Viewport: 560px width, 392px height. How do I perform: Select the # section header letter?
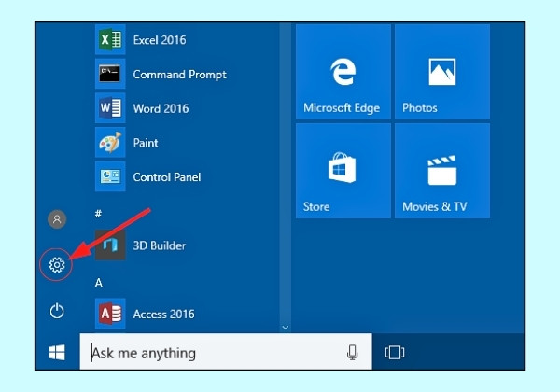pos(98,214)
